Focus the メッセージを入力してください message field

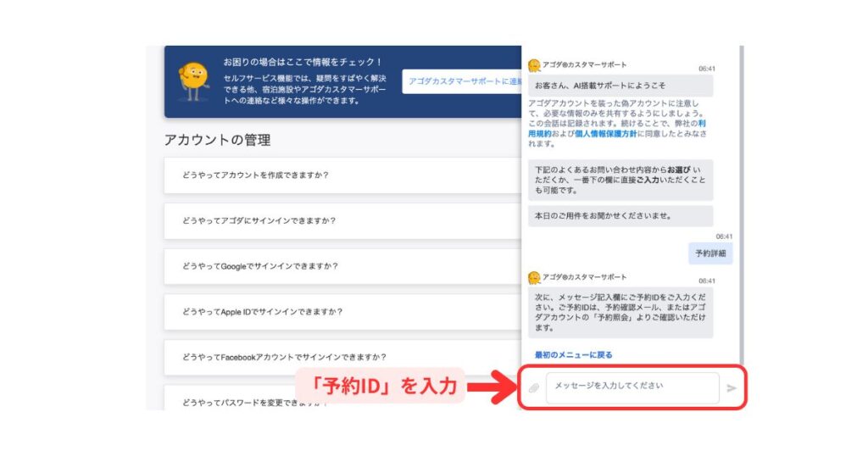(632, 388)
